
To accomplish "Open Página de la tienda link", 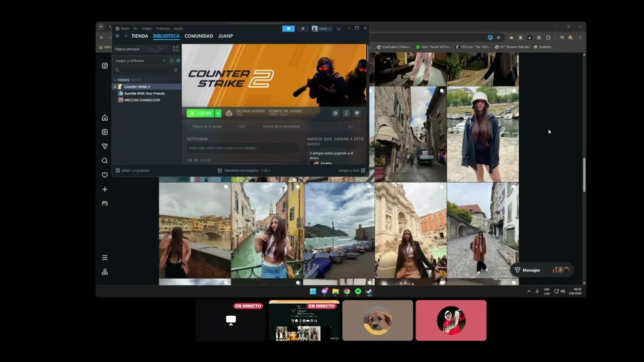I will [207, 126].
